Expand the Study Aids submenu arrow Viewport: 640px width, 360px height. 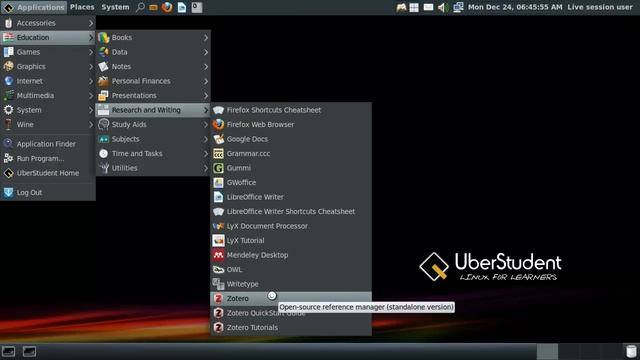pos(206,124)
